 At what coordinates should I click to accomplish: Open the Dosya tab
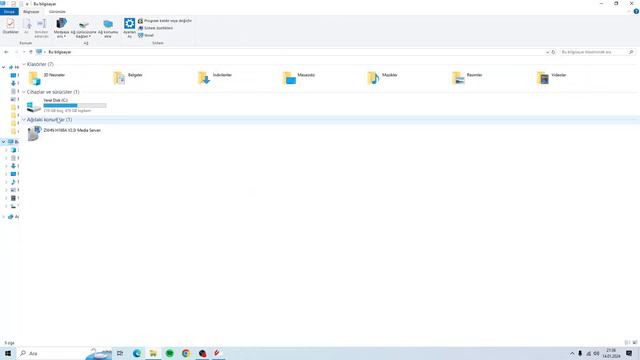coord(9,12)
